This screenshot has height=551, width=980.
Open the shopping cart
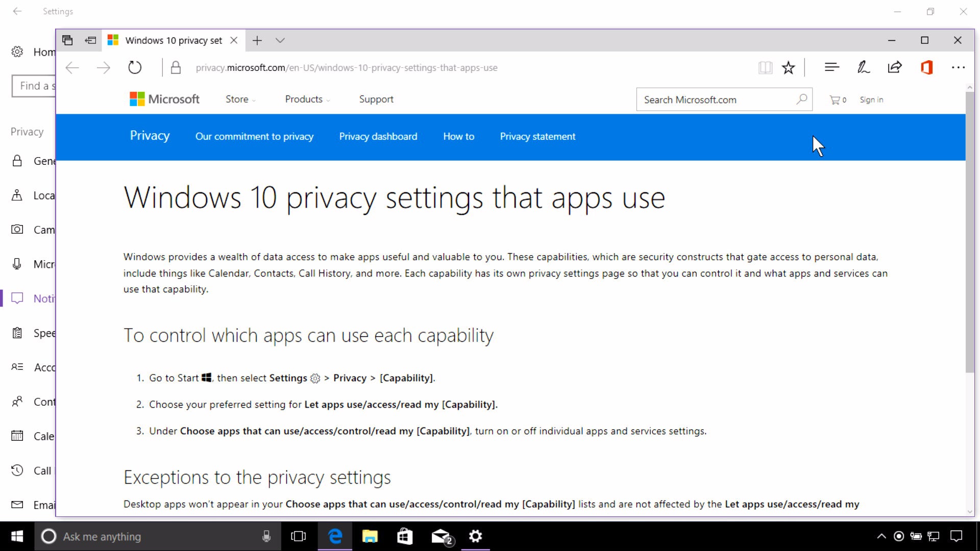coord(838,100)
